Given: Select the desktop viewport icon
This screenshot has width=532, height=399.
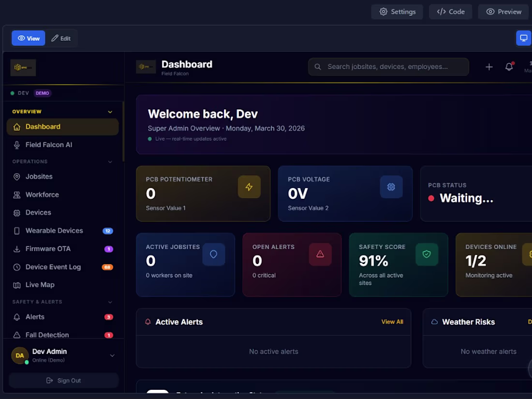Looking at the screenshot, I should tap(523, 38).
